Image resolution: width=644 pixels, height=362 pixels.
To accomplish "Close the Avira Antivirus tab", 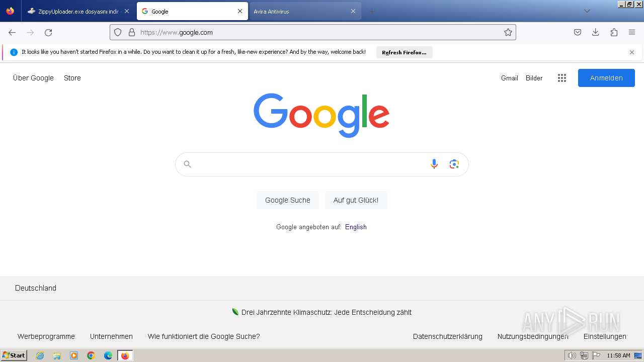I will 353,11.
